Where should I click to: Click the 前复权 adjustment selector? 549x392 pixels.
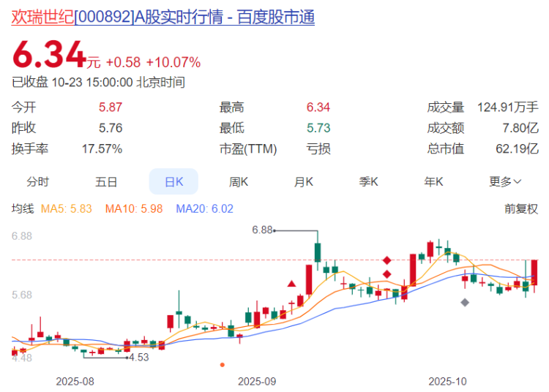click(521, 208)
